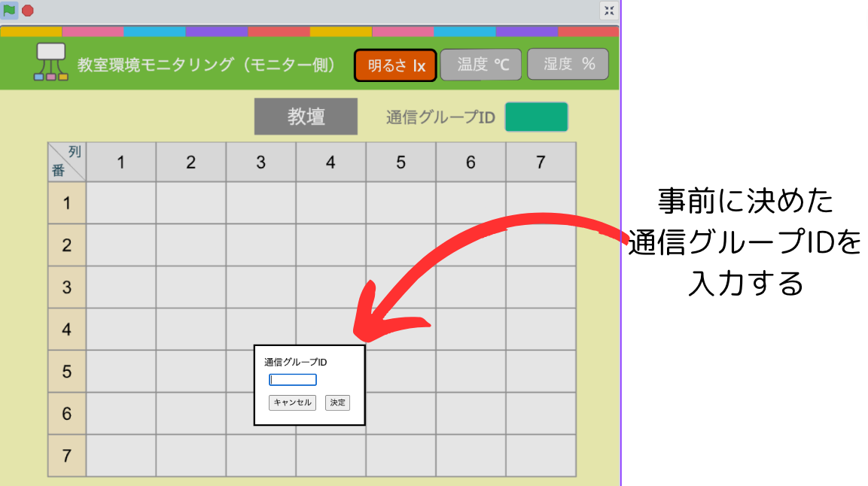Select the 明るさ lx brightness mode
868x486 pixels.
pyautogui.click(x=396, y=65)
